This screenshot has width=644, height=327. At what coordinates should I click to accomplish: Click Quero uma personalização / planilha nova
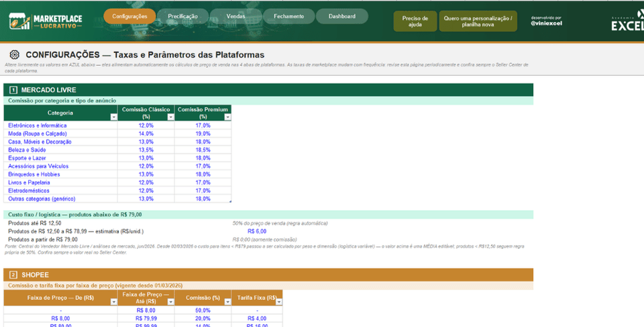pos(478,21)
